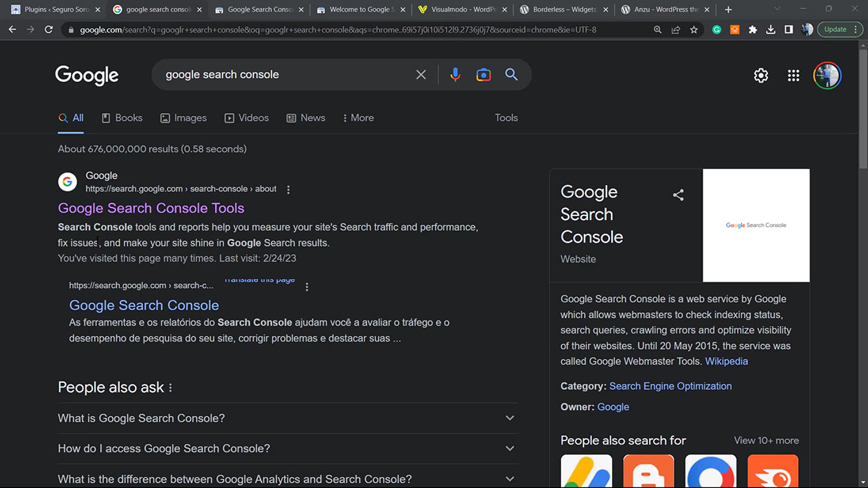Screen dimensions: 868x488
Task: Open three-dot menu next to Translate this page
Action: (307, 287)
